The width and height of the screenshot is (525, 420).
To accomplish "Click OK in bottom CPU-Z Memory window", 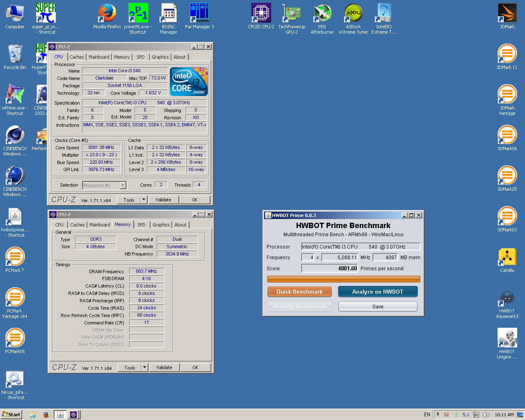I will [x=195, y=367].
